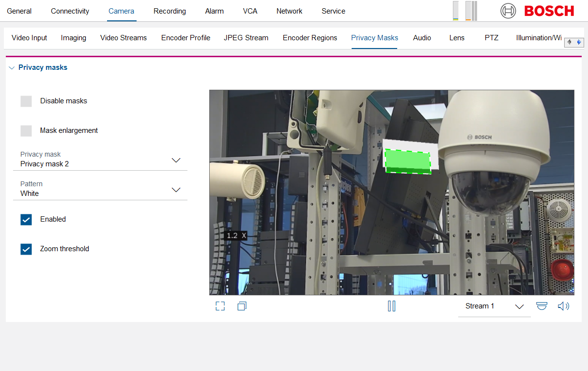This screenshot has height=371, width=588.
Task: Open the dome camera PTZ control icon
Action: pos(542,306)
